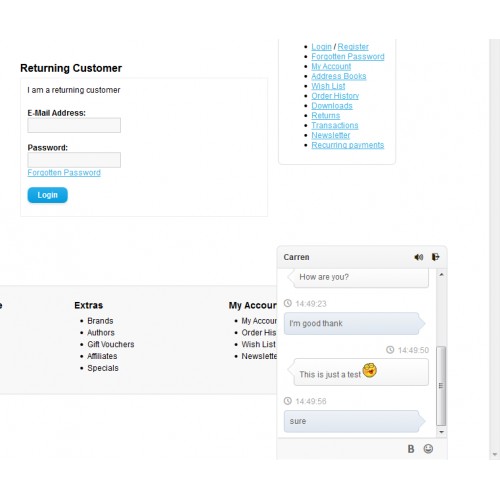Screen dimensions: 500x500
Task: Click the blue Login button
Action: 47,195
